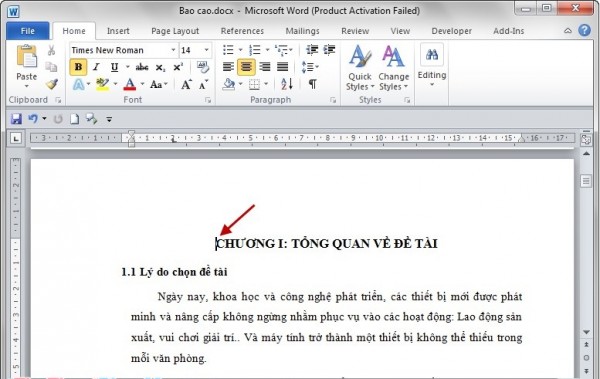Switch to Review tab
The width and height of the screenshot is (600, 379).
tap(355, 31)
